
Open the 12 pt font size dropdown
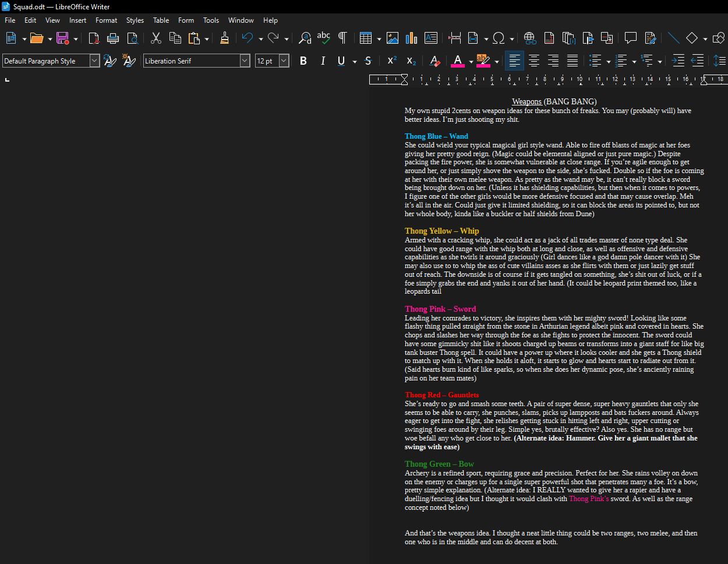pos(284,61)
